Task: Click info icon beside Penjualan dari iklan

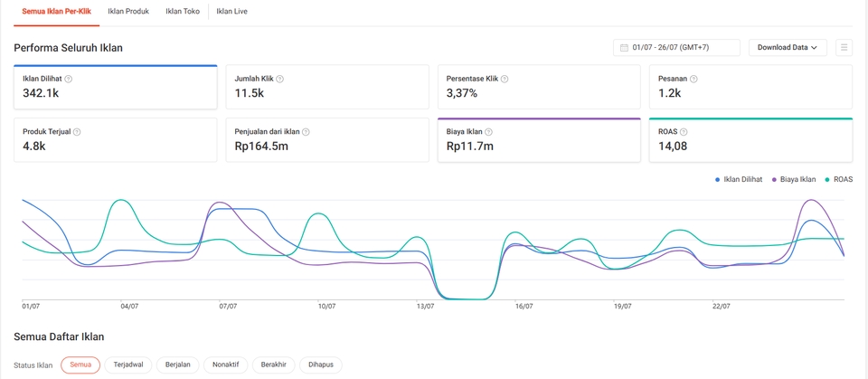Action: [x=307, y=132]
